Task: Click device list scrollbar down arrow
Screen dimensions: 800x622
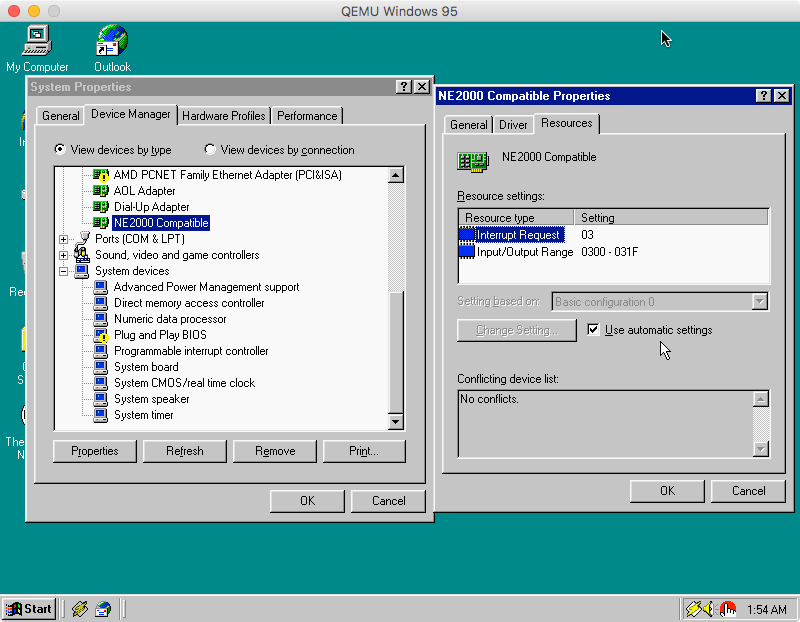Action: click(396, 421)
